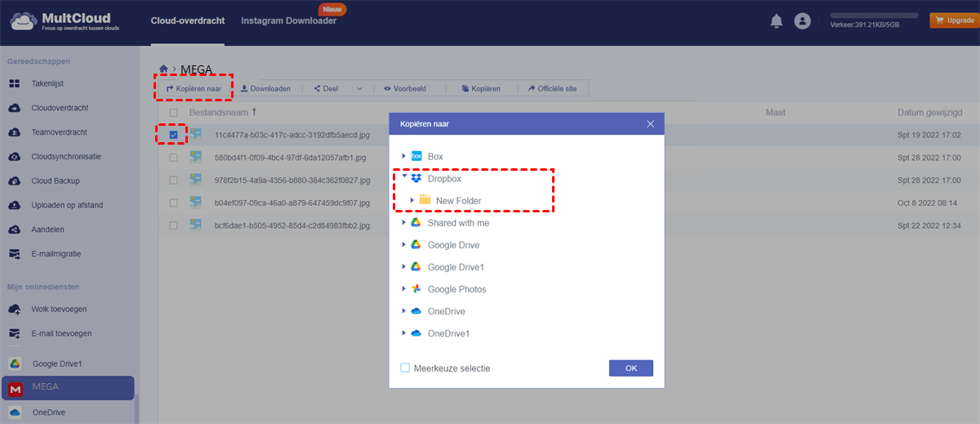Click the Takenlijst sidebar icon
Screen dimensions: 980x424
click(x=15, y=83)
